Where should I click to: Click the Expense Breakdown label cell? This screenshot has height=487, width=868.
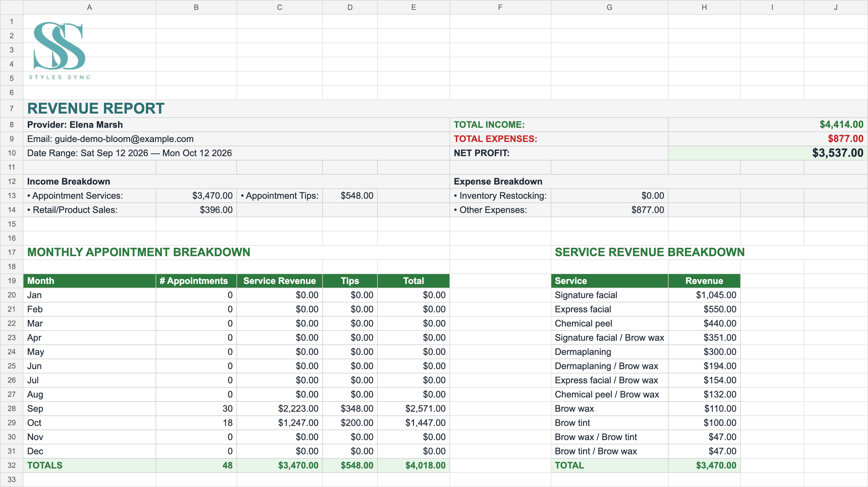659,181
